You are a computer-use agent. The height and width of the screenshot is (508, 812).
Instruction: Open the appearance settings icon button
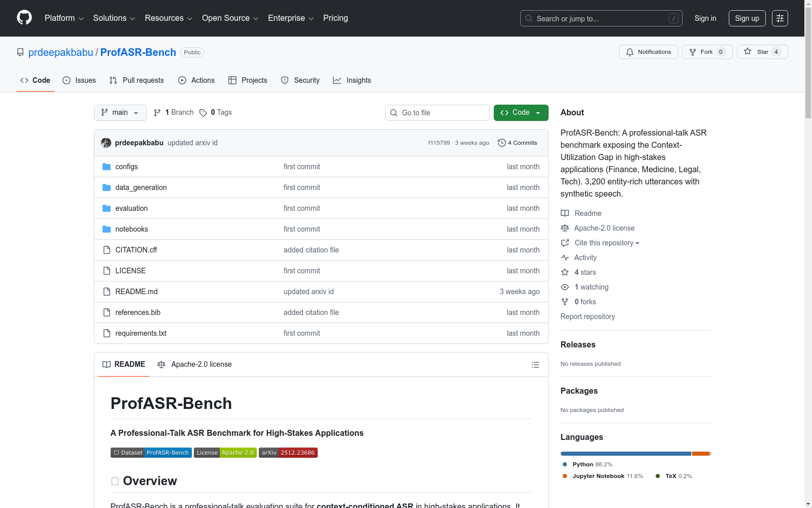(x=780, y=18)
